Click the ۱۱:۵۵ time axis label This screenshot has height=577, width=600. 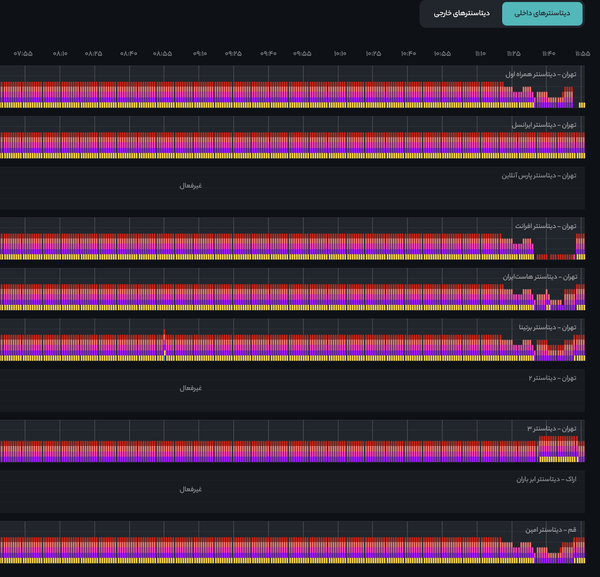pyautogui.click(x=582, y=54)
